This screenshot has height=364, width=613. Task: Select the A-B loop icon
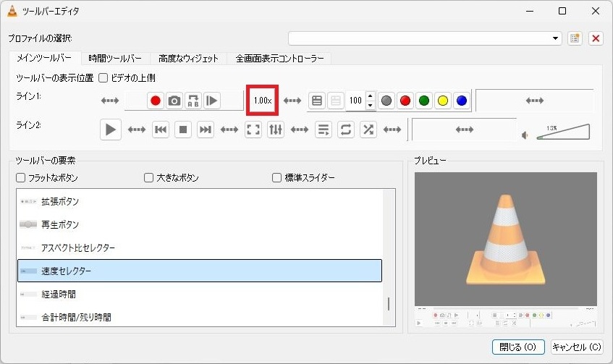tap(193, 101)
